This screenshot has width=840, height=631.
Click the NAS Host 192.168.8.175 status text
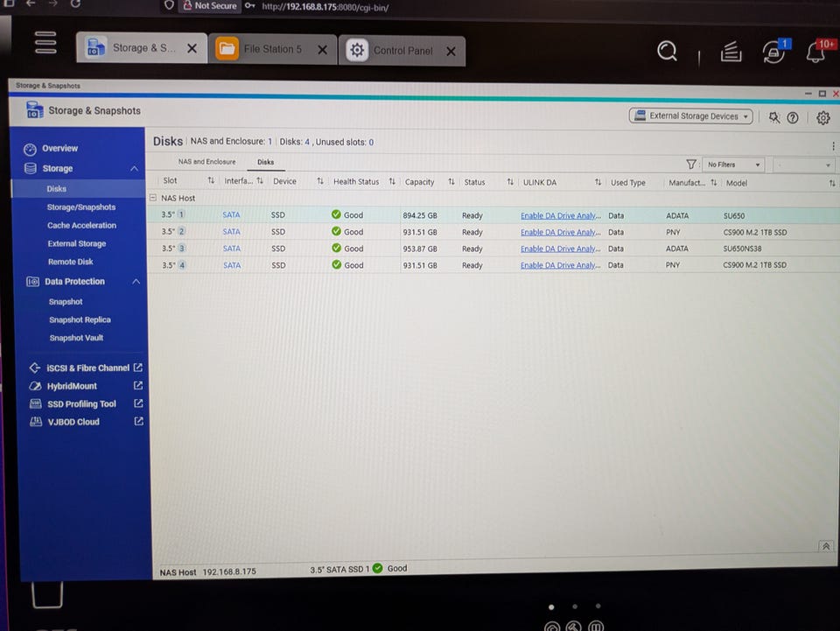pyautogui.click(x=208, y=572)
